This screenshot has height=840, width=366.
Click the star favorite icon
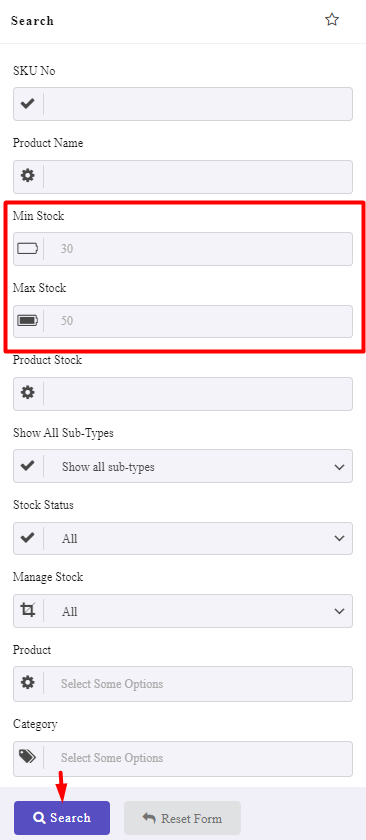(332, 20)
